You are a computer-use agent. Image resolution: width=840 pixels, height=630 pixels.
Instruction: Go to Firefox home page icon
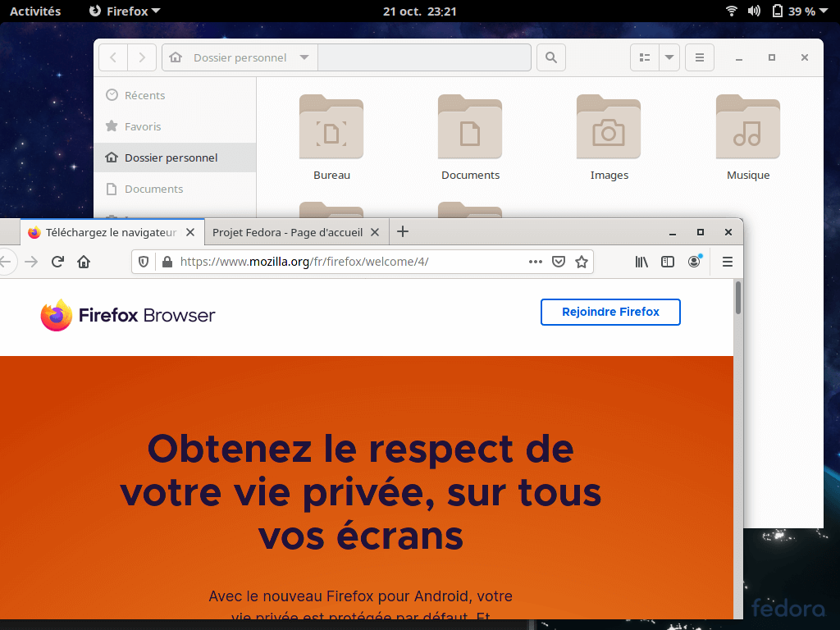[x=84, y=262]
